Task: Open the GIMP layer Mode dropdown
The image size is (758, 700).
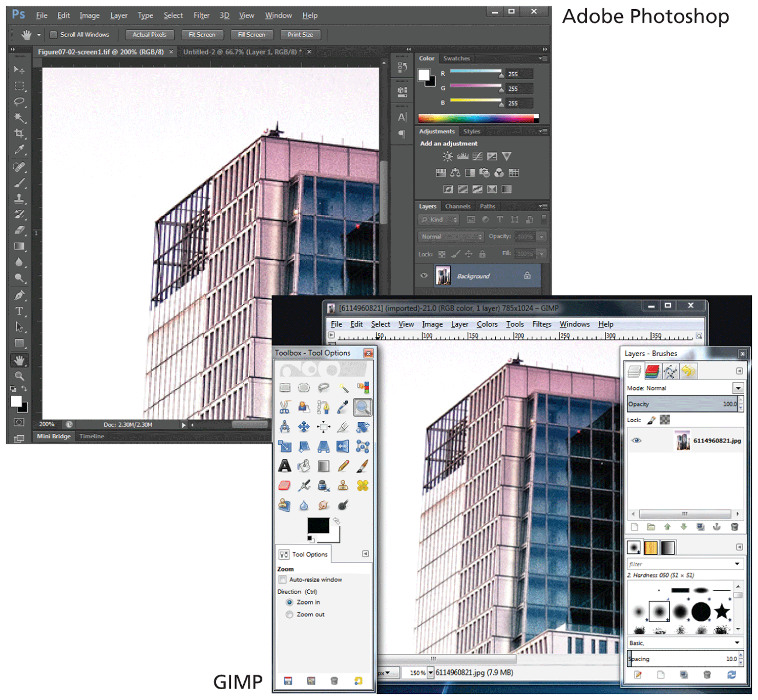Action: coord(738,388)
